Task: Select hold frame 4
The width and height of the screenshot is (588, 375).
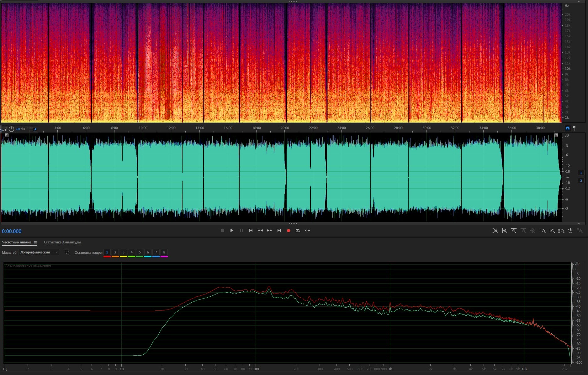Action: (x=131, y=253)
